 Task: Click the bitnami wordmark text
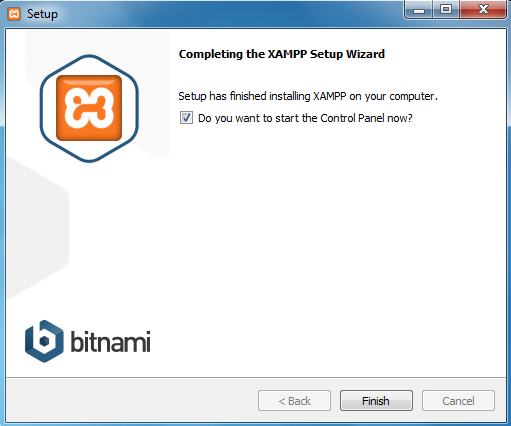pos(110,341)
